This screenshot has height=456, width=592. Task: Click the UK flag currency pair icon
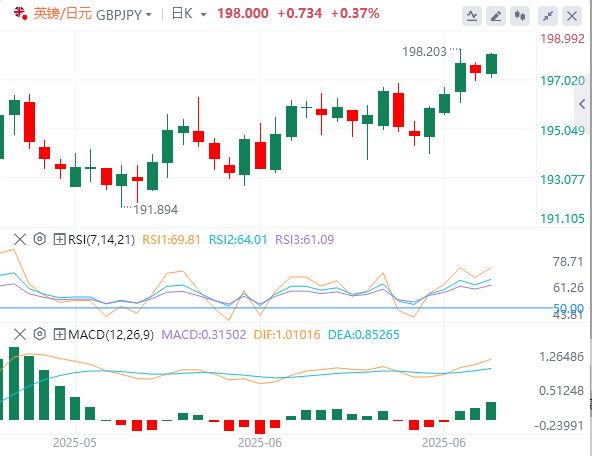pos(20,14)
